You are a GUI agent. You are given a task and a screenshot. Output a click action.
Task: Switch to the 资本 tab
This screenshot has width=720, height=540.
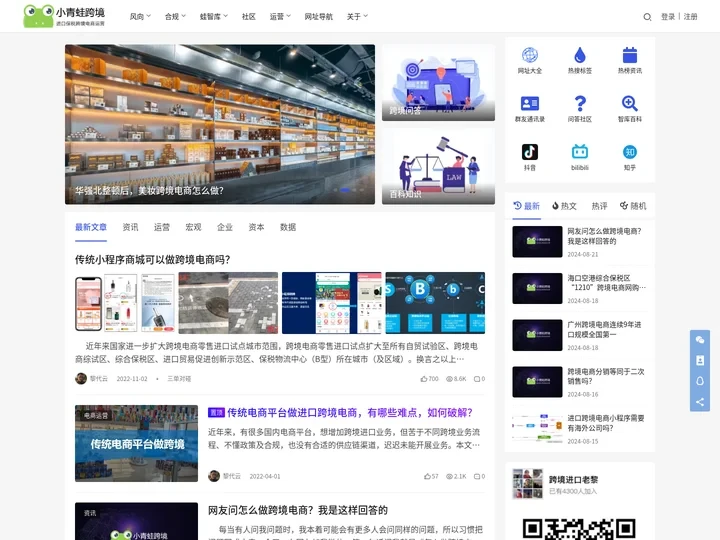(256, 227)
